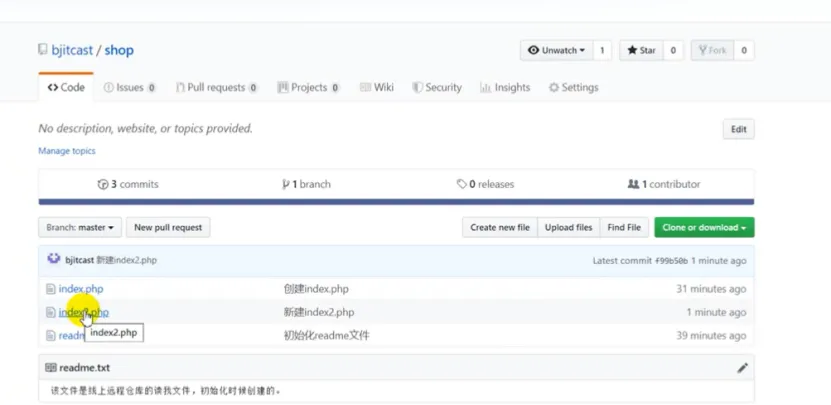Click the readme.txt heading text

coord(85,368)
